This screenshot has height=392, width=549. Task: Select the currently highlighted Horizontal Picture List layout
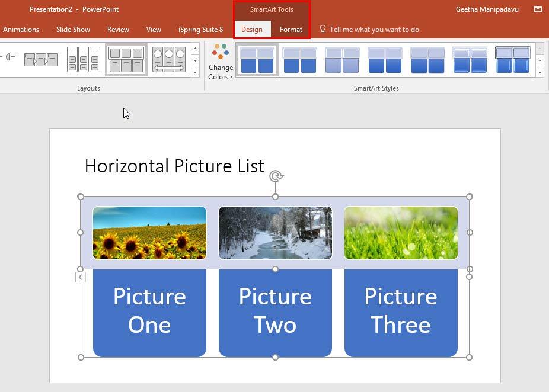point(126,59)
